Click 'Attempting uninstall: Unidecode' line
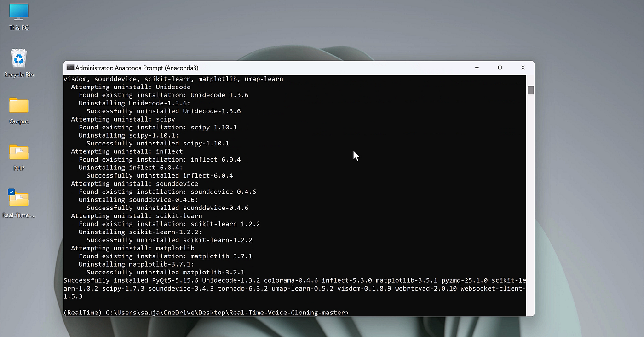The height and width of the screenshot is (337, 644). click(131, 87)
